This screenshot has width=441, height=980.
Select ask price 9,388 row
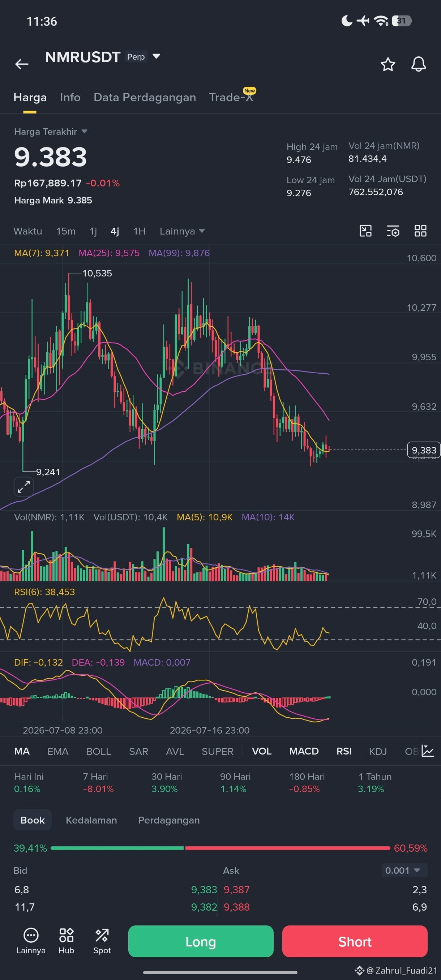coord(325,907)
